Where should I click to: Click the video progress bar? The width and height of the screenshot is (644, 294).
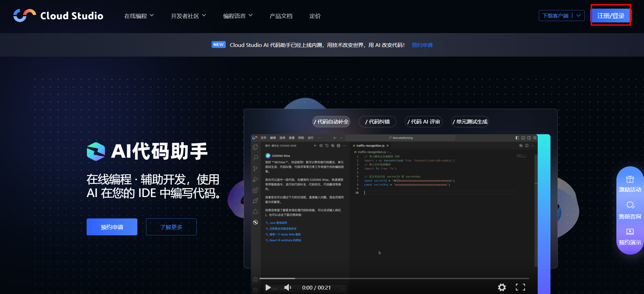pos(394,278)
